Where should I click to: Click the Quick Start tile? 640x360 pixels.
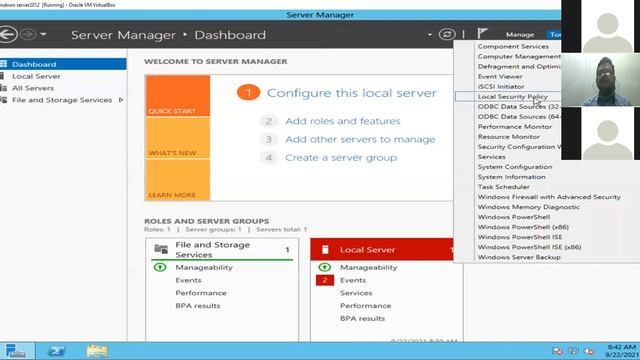(x=178, y=96)
